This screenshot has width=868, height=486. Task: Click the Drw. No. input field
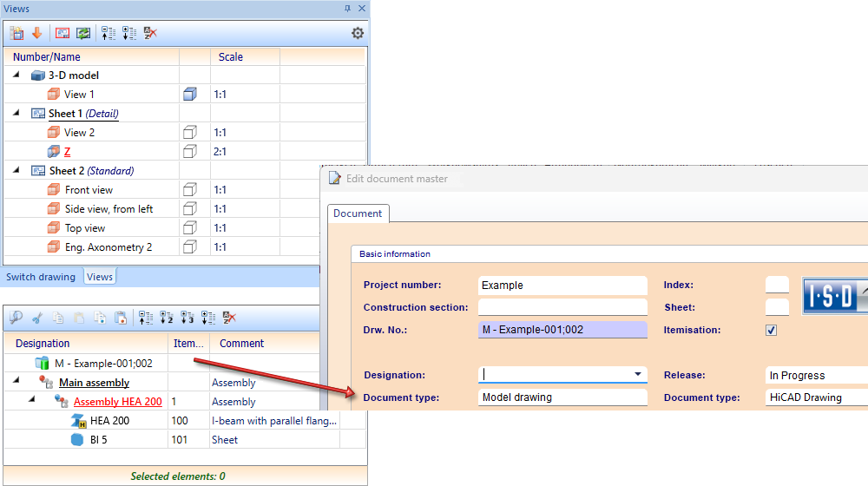point(562,329)
